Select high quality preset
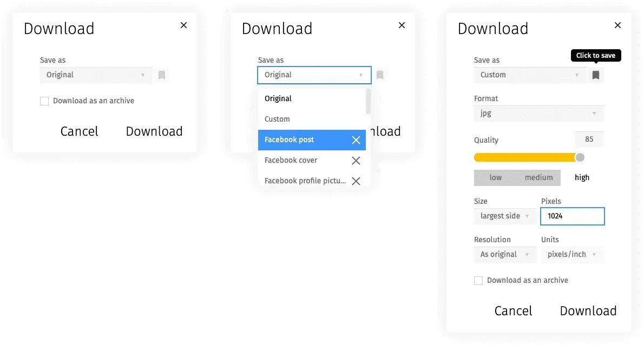This screenshot has height=345, width=644. 582,177
